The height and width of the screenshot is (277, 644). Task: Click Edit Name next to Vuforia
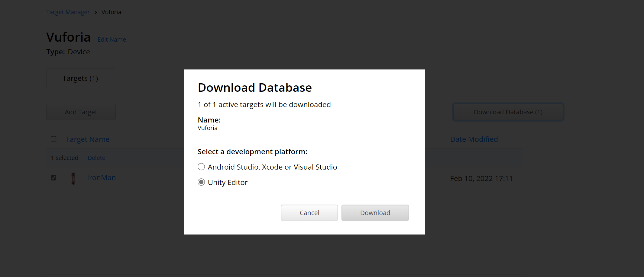tap(112, 39)
